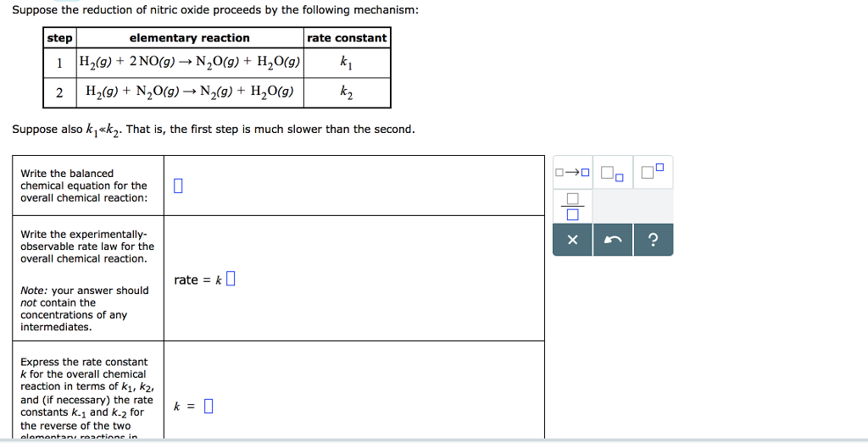Image resolution: width=868 pixels, height=443 pixels.
Task: Select the 'rate = k' label
Action: (198, 280)
